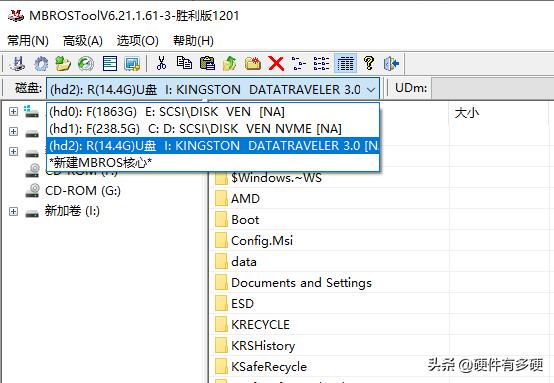Select (hd1): F(238.5G) NVME disk option
The image size is (554, 383).
pos(213,129)
